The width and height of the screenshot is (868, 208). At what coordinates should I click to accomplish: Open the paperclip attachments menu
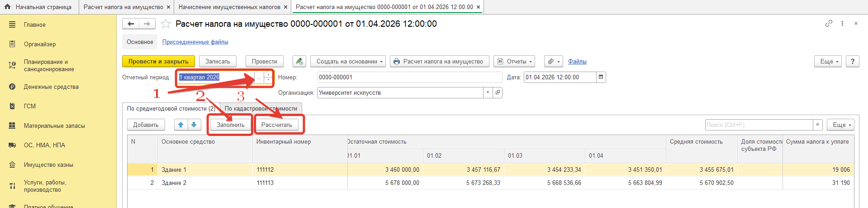click(x=554, y=61)
